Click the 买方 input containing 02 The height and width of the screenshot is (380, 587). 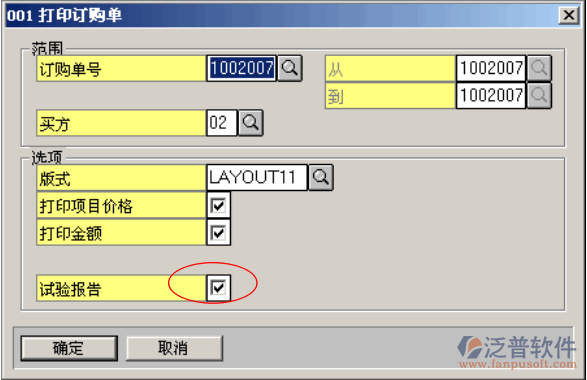click(x=222, y=123)
